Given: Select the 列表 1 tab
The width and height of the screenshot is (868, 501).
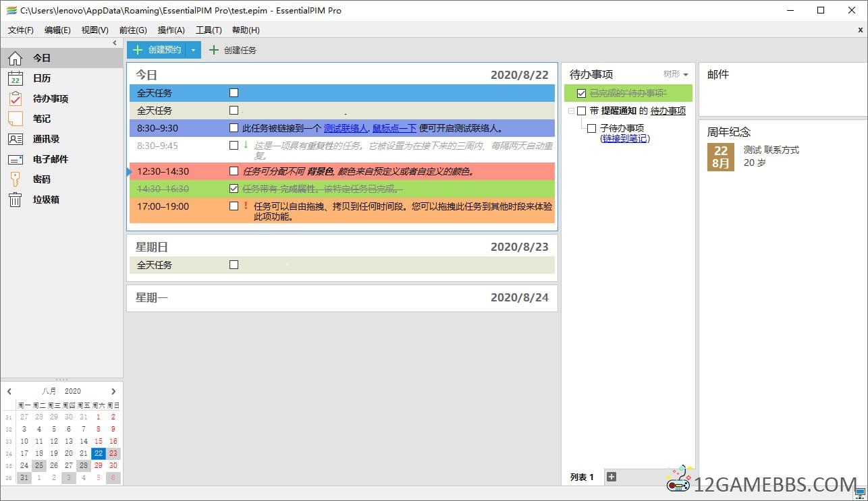Looking at the screenshot, I should click(x=582, y=477).
